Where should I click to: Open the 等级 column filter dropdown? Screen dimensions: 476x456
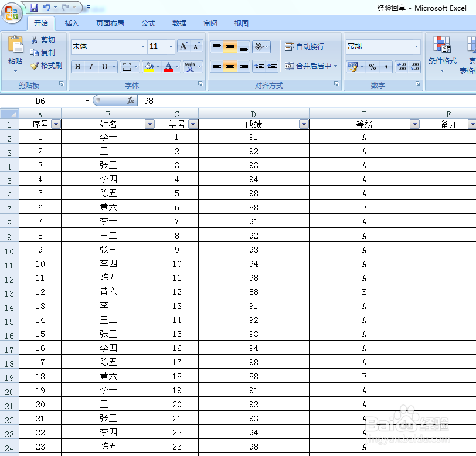click(x=414, y=124)
